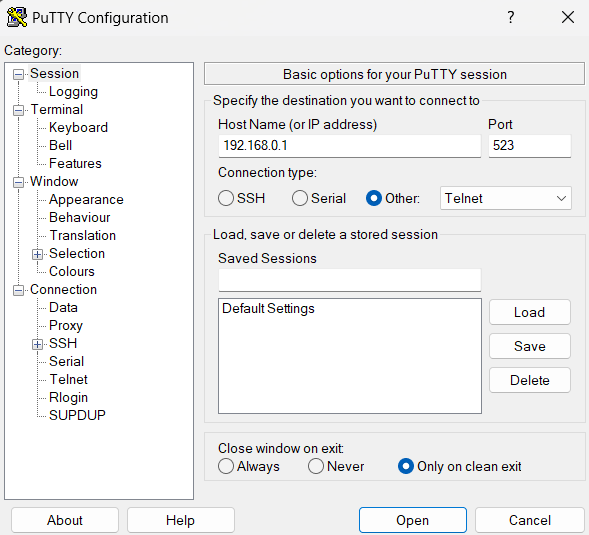
Task: Collapse the Terminal category node
Action: [x=18, y=110]
